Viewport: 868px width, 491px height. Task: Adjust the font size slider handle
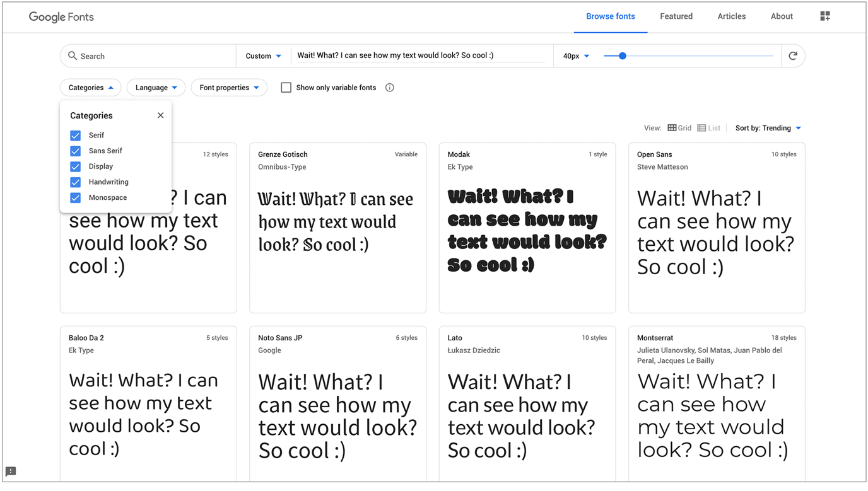(623, 56)
